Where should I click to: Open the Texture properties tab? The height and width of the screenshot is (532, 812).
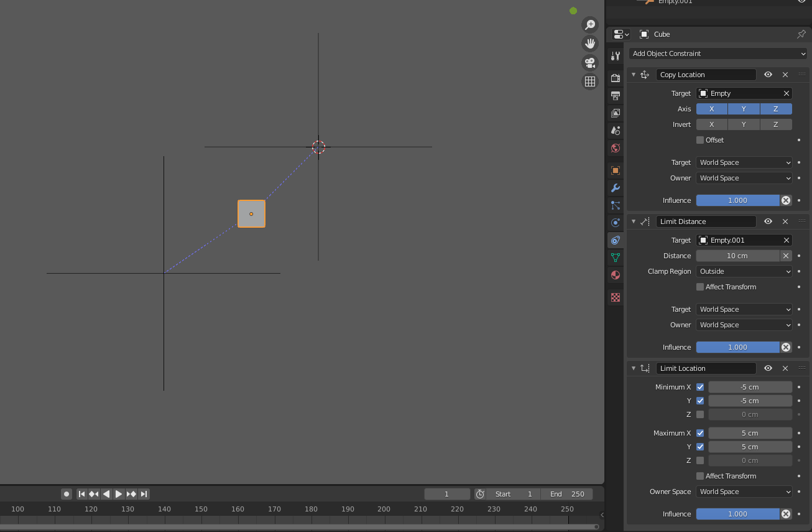click(x=616, y=297)
